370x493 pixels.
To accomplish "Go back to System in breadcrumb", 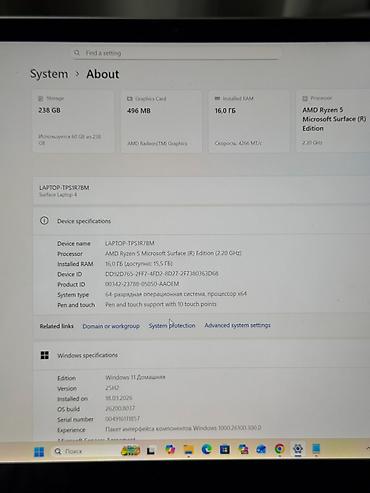I will [49, 74].
